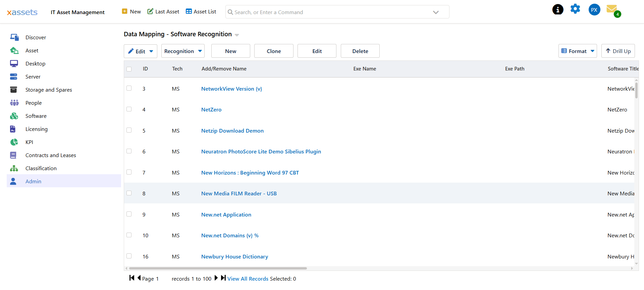Click the plain Edit button
The image size is (644, 290).
point(317,51)
